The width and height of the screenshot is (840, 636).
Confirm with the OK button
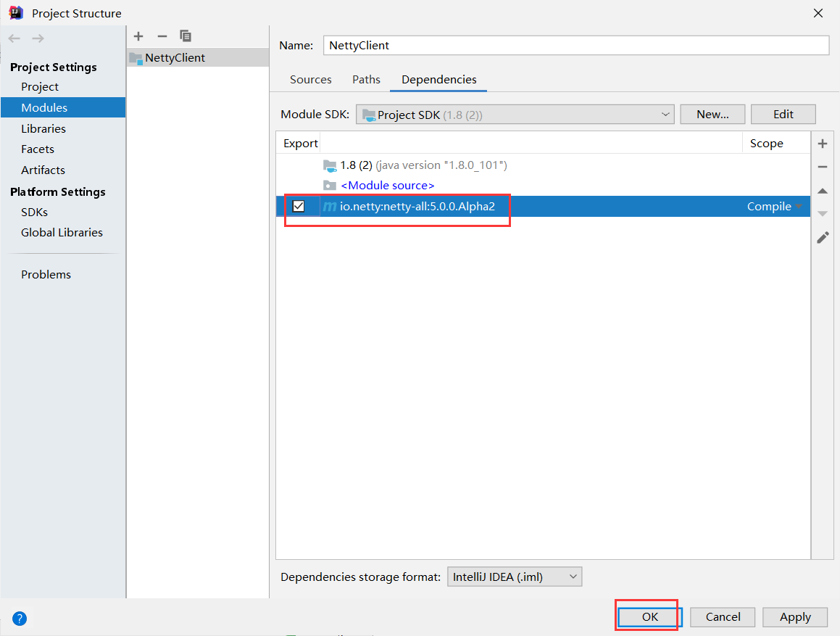coord(650,616)
